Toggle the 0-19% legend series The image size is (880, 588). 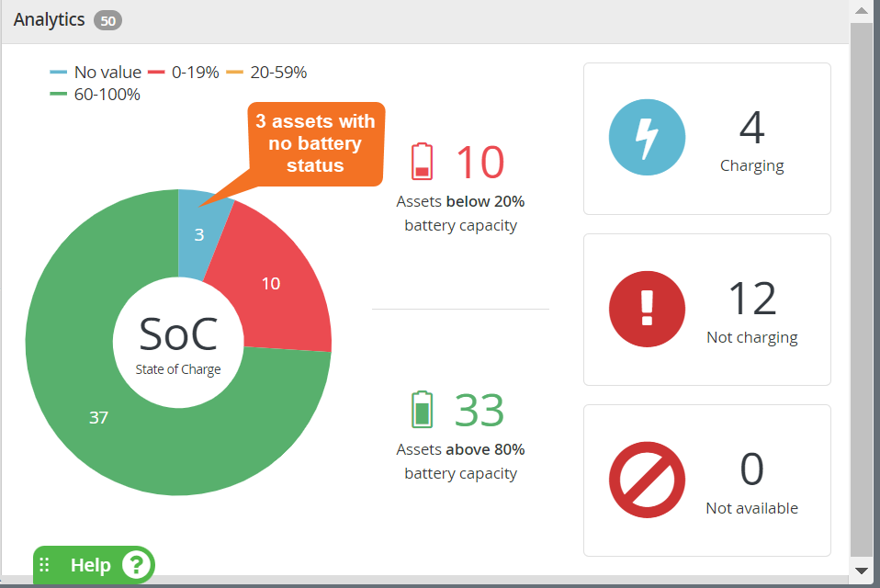pos(184,73)
